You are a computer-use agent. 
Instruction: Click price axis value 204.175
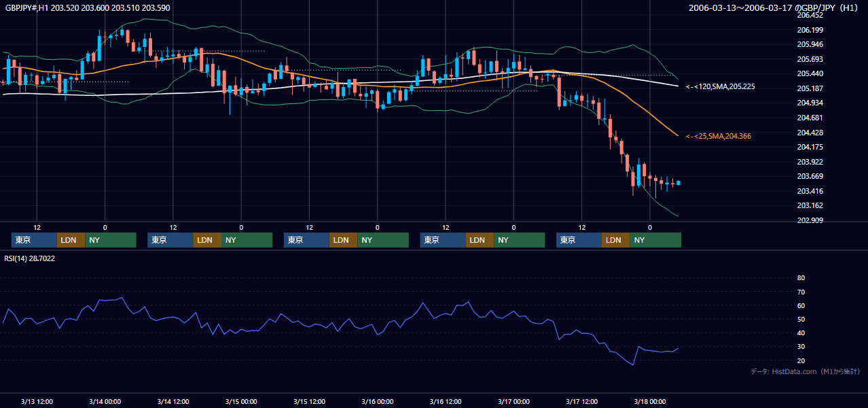(x=810, y=147)
